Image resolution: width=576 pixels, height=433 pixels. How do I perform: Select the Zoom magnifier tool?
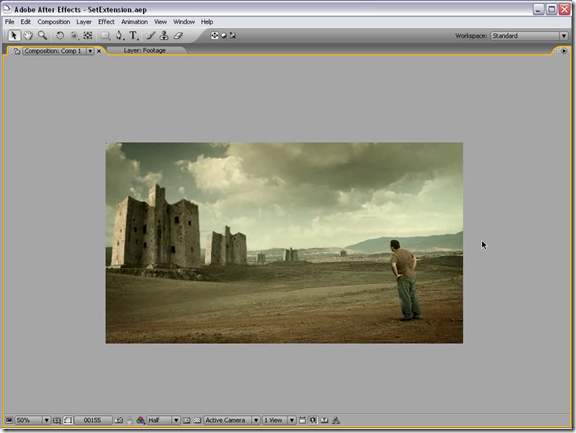(42, 36)
